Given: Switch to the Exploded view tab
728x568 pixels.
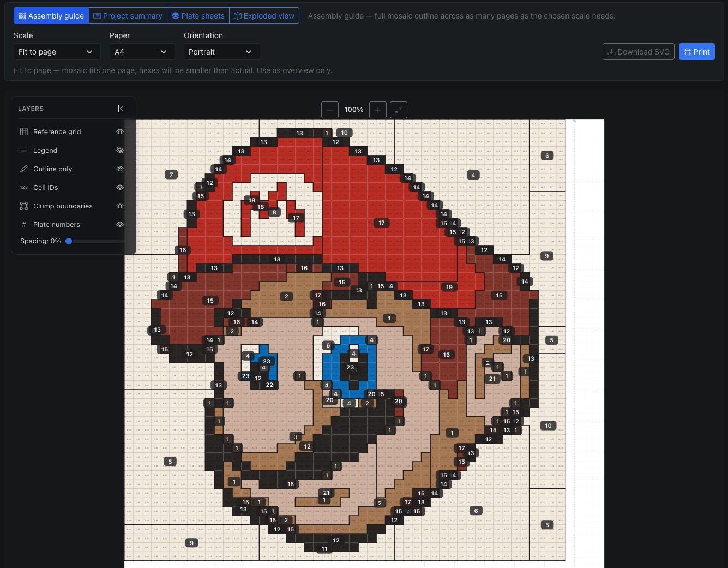Looking at the screenshot, I should (264, 16).
